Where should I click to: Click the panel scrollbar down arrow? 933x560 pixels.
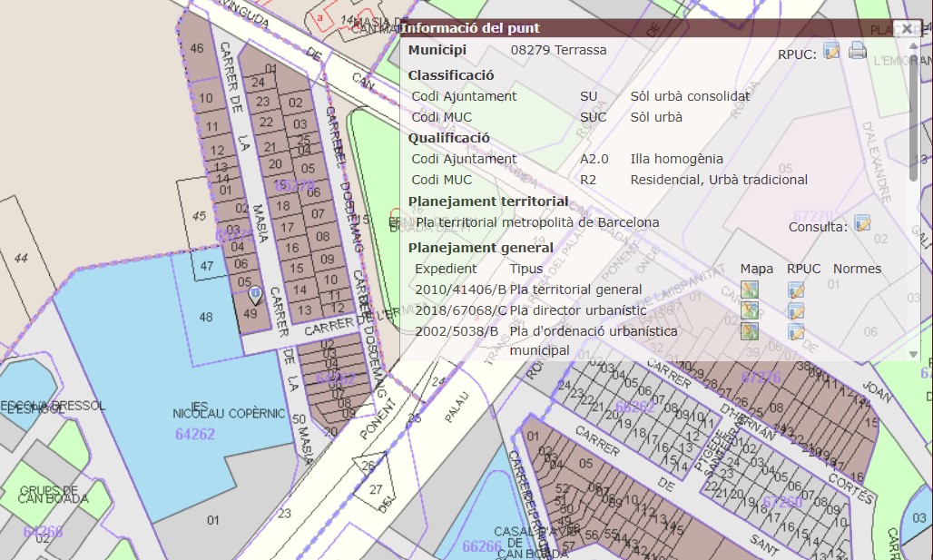913,354
